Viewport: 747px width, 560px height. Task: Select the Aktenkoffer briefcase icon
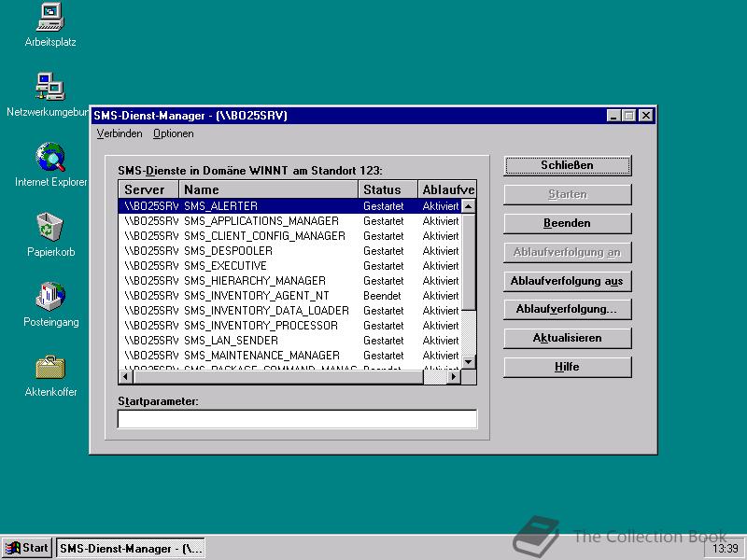[50, 375]
